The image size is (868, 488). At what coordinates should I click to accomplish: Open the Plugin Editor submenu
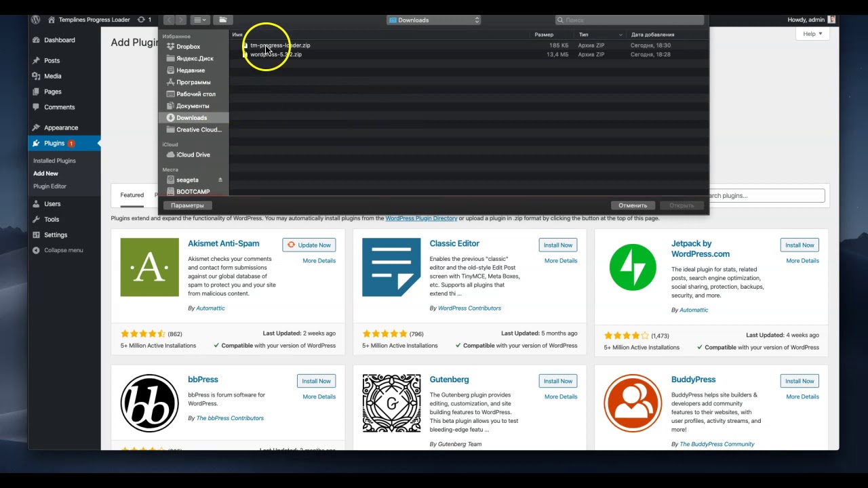point(50,186)
